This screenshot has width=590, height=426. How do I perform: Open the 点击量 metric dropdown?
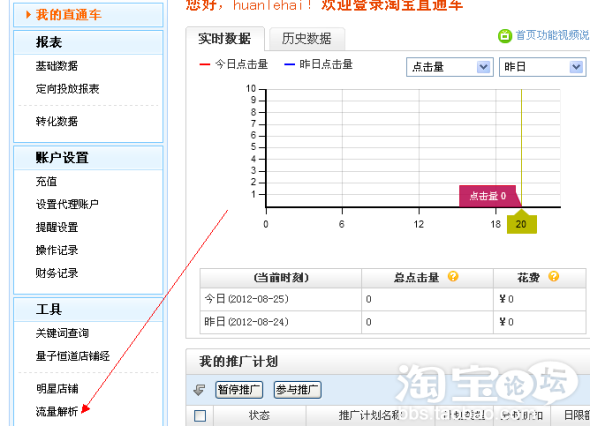pyautogui.click(x=450, y=67)
